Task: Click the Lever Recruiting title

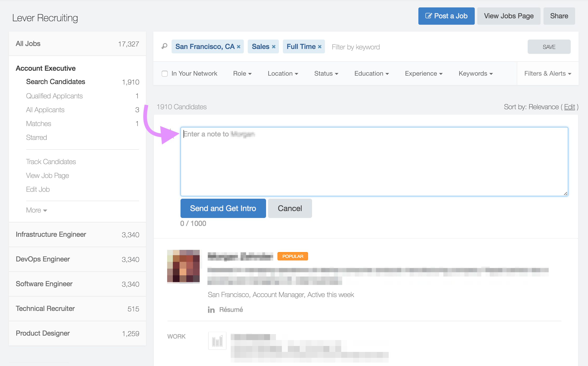Action: [45, 18]
